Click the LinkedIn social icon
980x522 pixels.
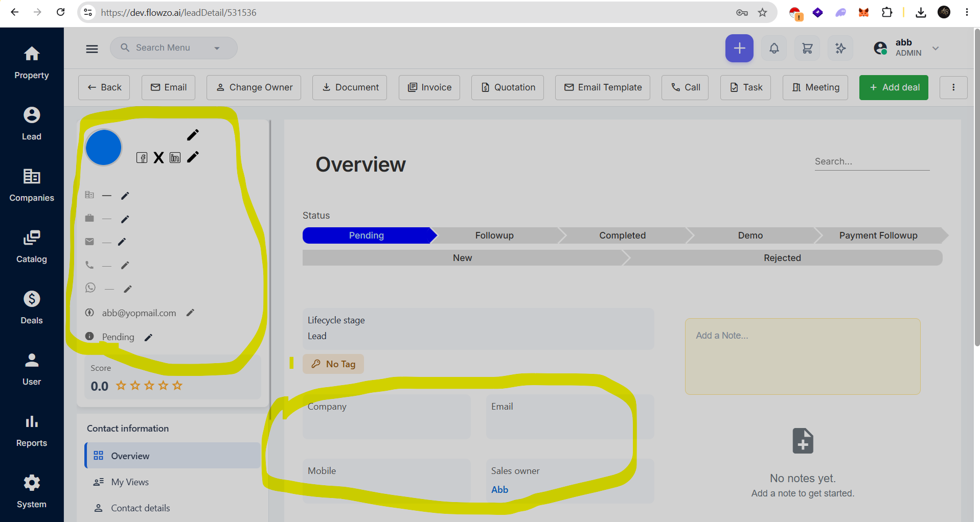pyautogui.click(x=175, y=158)
